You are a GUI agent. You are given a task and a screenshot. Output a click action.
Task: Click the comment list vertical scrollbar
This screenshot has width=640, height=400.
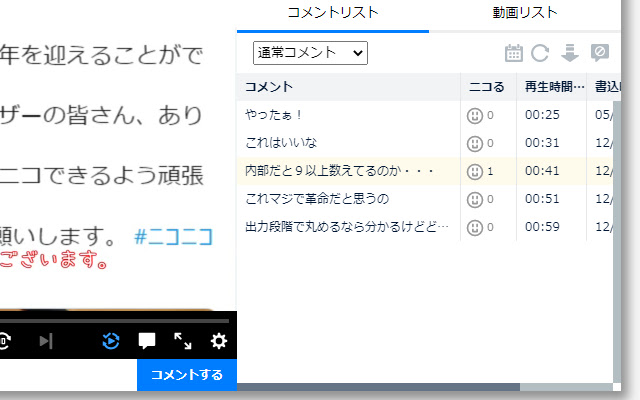click(617, 241)
